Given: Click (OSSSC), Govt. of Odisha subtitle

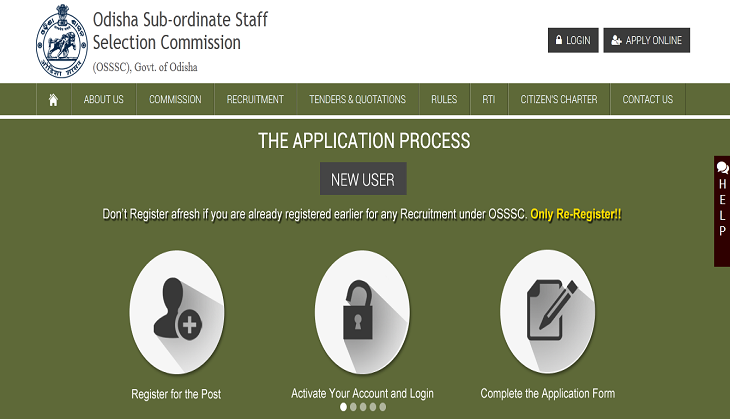Looking at the screenshot, I should (145, 68).
